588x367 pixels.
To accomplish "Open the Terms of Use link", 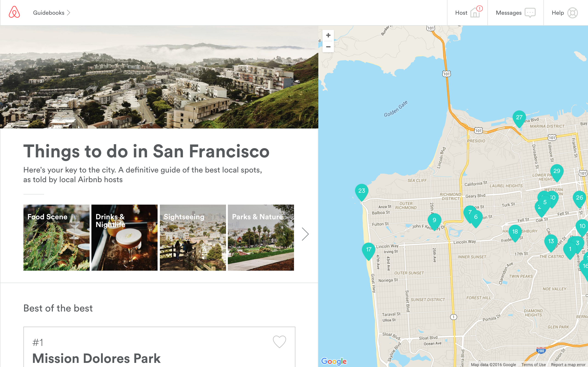I will click(534, 364).
